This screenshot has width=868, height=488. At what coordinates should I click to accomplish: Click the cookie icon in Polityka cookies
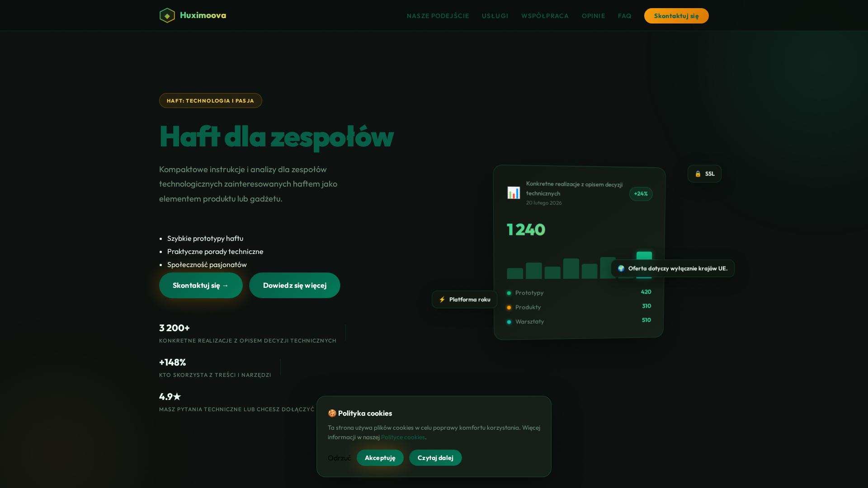[x=332, y=413]
